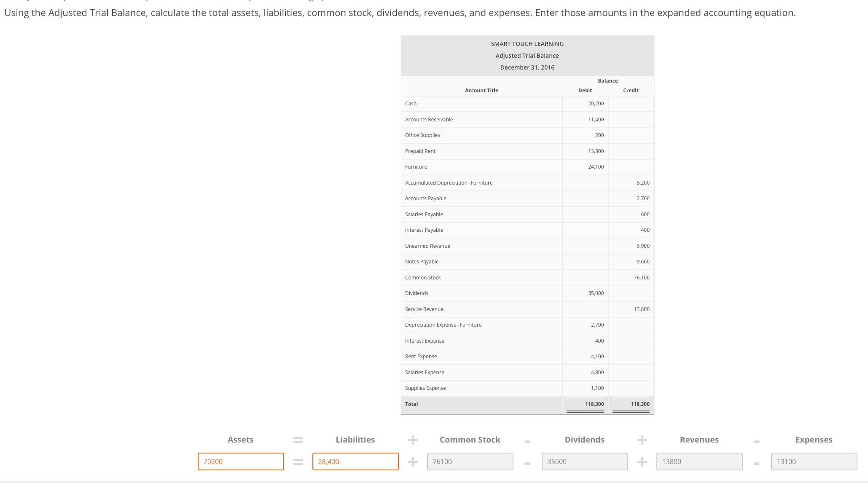The width and height of the screenshot is (868, 483).
Task: Select the Expenses input showing 13100
Action: coord(814,461)
